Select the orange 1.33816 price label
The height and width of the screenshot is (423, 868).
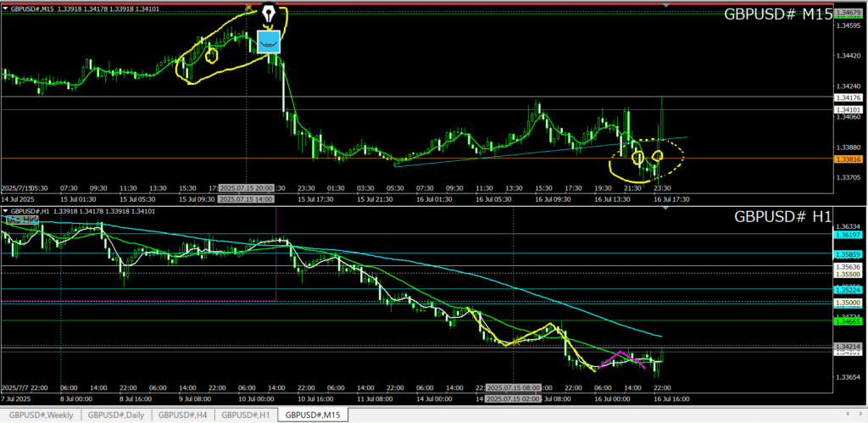pyautogui.click(x=848, y=159)
